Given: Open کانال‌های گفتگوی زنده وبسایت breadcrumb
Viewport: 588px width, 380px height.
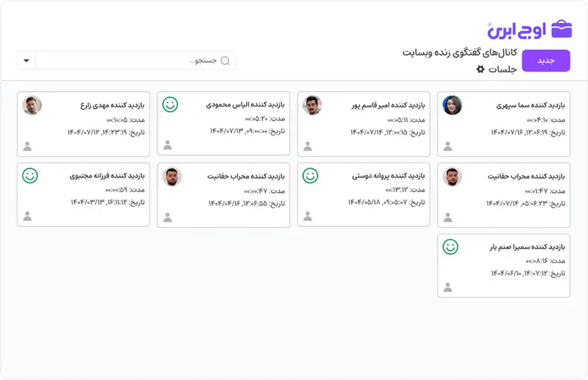Looking at the screenshot, I should tap(459, 52).
